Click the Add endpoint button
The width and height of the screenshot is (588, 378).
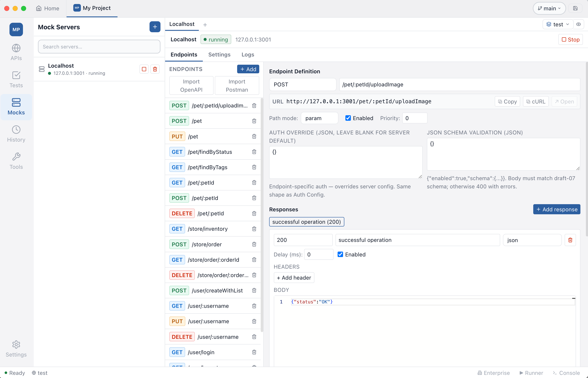[248, 69]
